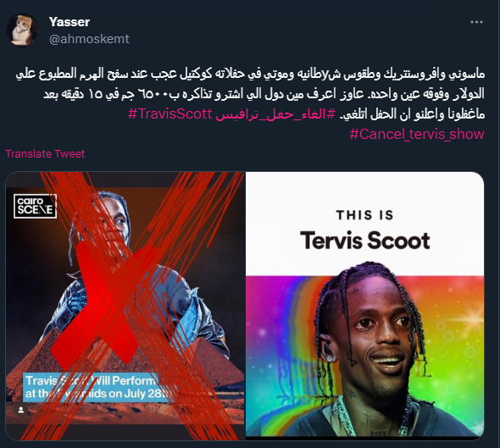Open the #Cancel_tervis_show hashtag

(x=417, y=134)
